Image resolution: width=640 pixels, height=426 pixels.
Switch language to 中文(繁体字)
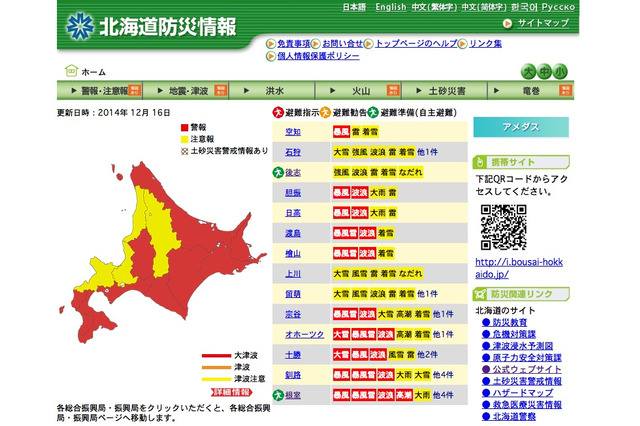(x=434, y=7)
